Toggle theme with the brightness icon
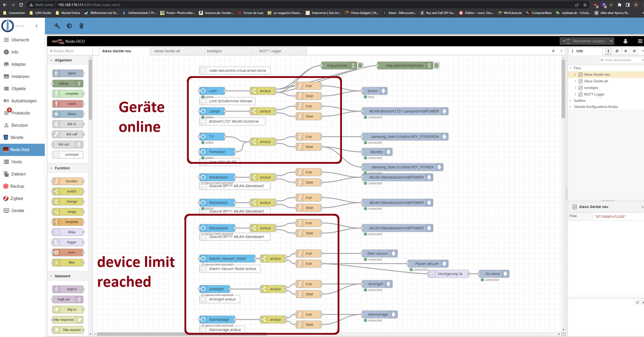Image resolution: width=644 pixels, height=337 pixels. [69, 25]
